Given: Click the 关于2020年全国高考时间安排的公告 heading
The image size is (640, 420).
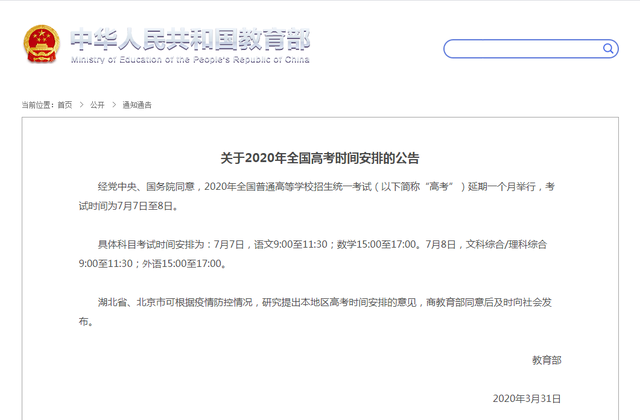Looking at the screenshot, I should [320, 158].
